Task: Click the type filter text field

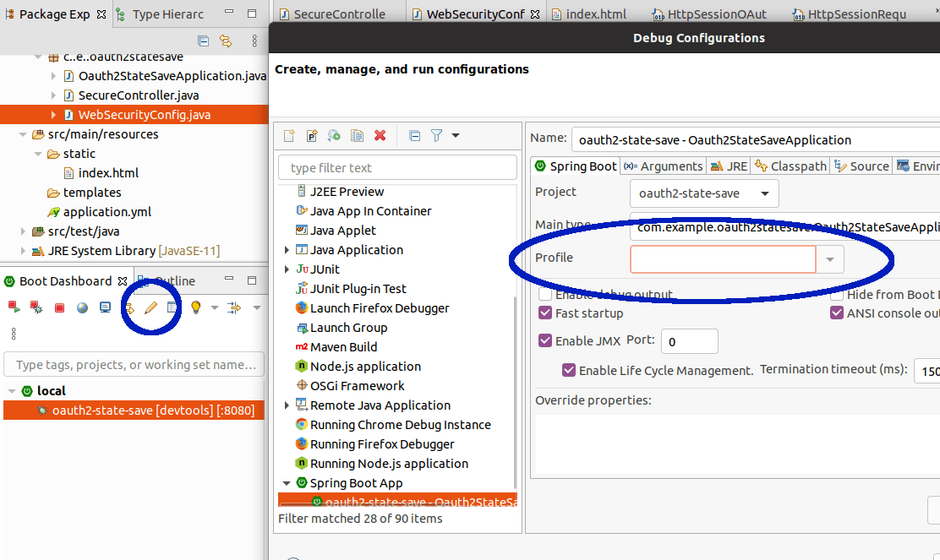Action: tap(397, 167)
